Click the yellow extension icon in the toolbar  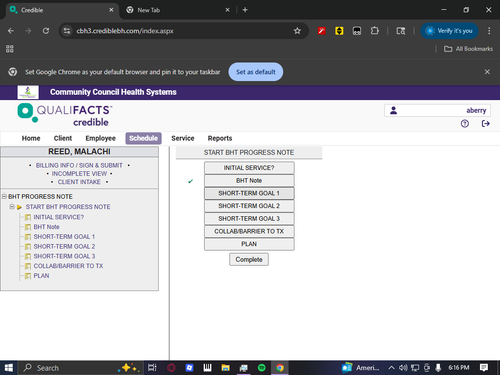tap(339, 31)
